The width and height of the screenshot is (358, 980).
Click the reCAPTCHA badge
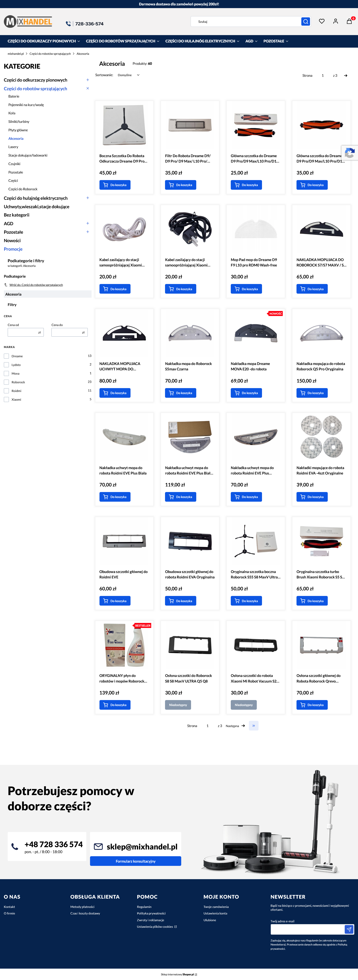350,153
